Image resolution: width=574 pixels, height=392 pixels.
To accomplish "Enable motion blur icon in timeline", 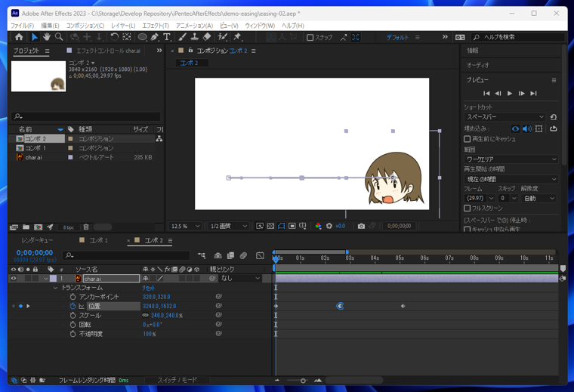I will [x=243, y=255].
